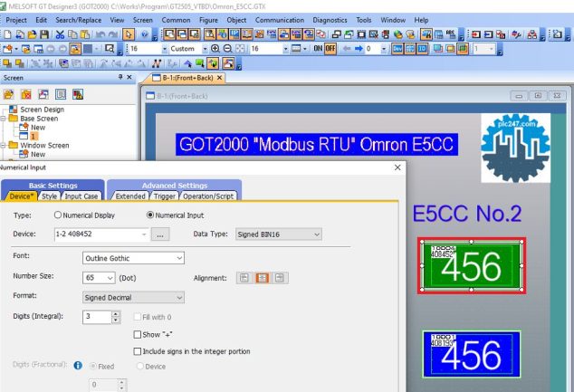
Task: Click the blue info icon beside Digits (Fractional)
Action: tap(78, 365)
